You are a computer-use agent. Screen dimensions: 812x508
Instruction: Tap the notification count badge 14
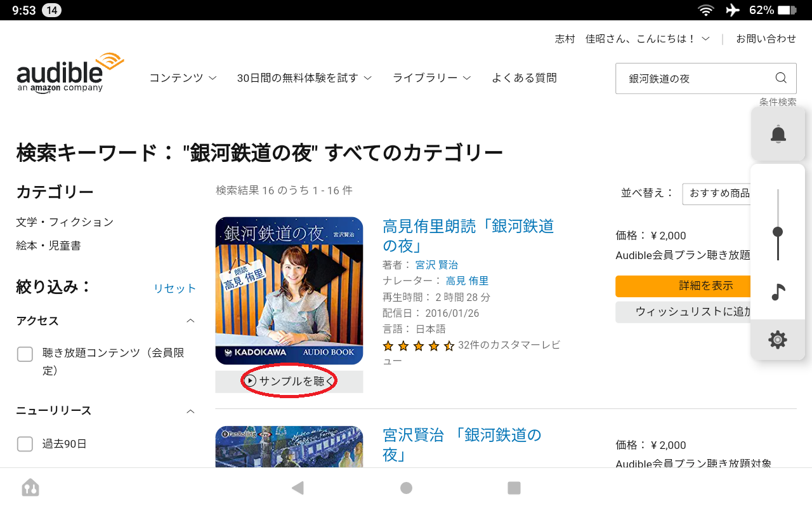coord(51,10)
